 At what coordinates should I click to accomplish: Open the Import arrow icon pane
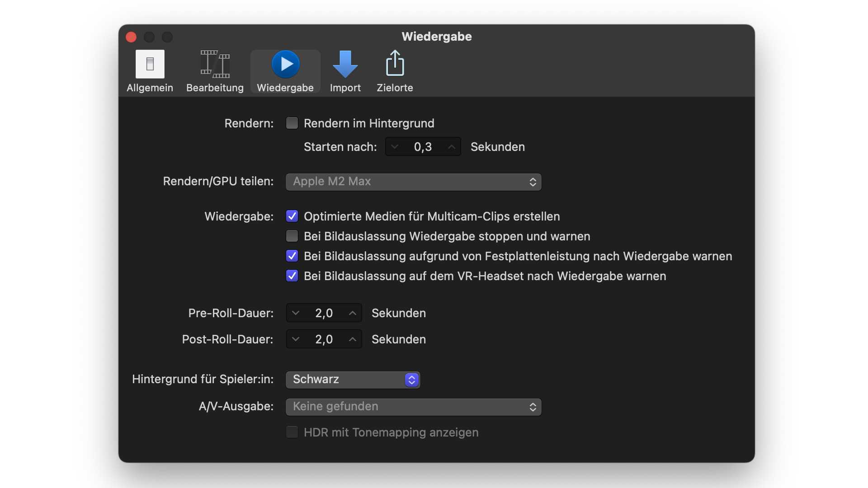(x=345, y=65)
